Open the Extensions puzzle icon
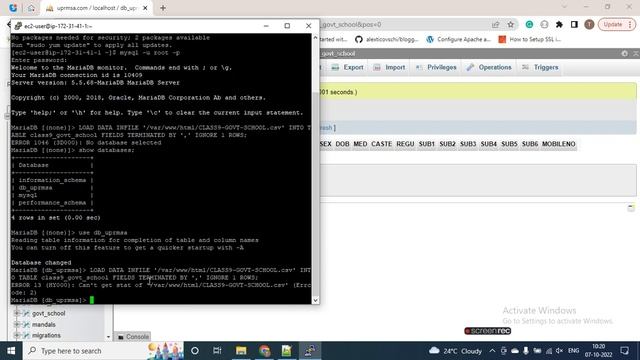The image size is (640, 360). (559, 24)
